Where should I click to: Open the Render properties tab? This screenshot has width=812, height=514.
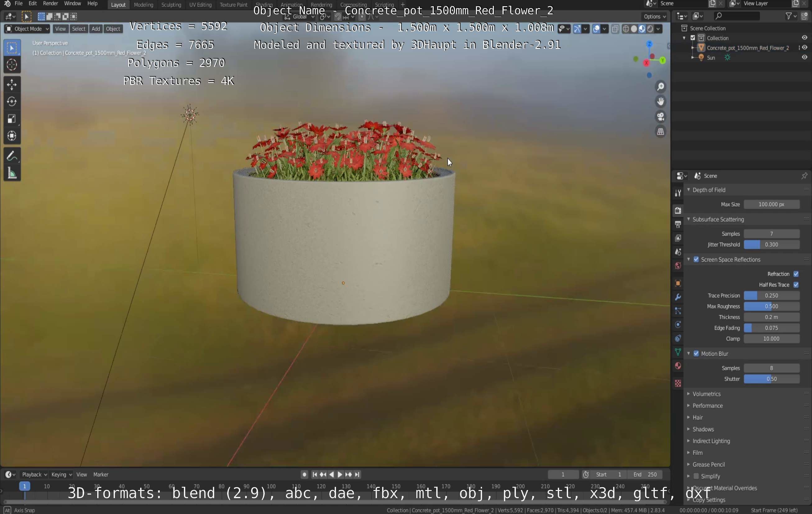[677, 210]
